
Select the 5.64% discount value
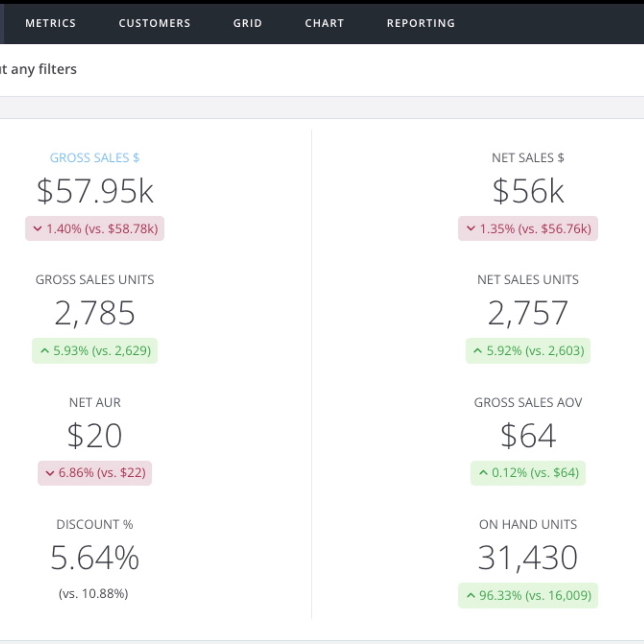(x=95, y=558)
